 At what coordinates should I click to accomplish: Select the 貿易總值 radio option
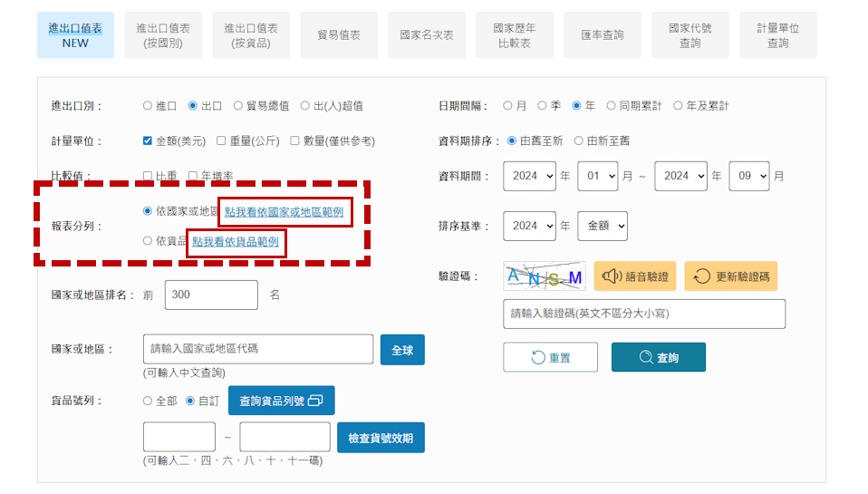point(238,106)
